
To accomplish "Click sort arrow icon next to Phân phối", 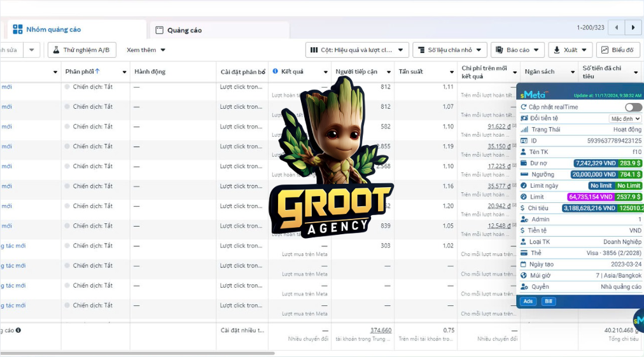I will (x=97, y=71).
